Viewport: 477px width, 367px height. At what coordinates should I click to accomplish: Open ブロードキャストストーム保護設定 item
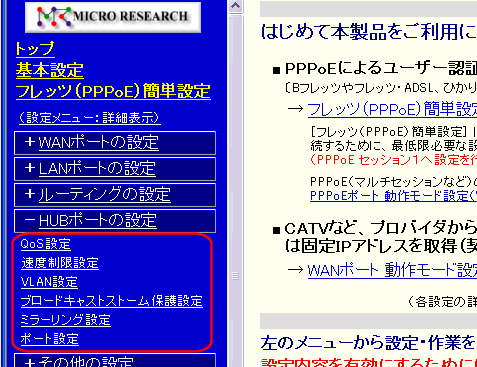[112, 301]
